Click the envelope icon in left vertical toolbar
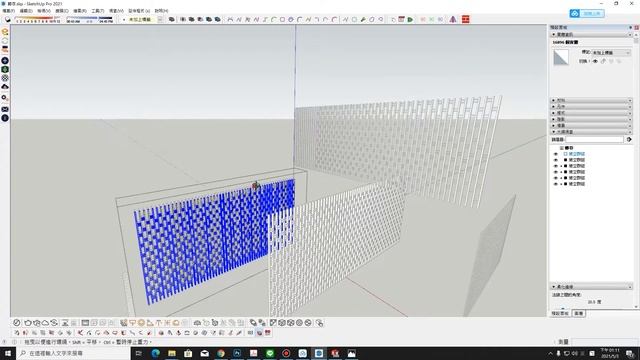This screenshot has width=640, height=360. tap(5, 109)
